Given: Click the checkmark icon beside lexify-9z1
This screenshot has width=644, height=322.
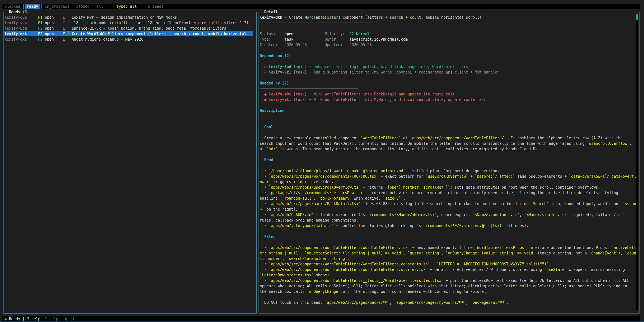Looking at the screenshot, I should pos(265,72).
